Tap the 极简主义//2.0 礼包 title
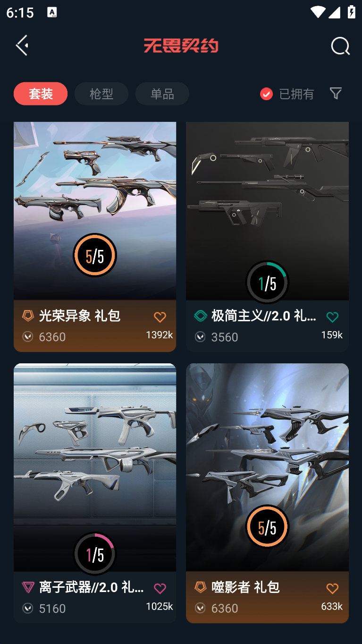This screenshot has height=644, width=362. 264,316
